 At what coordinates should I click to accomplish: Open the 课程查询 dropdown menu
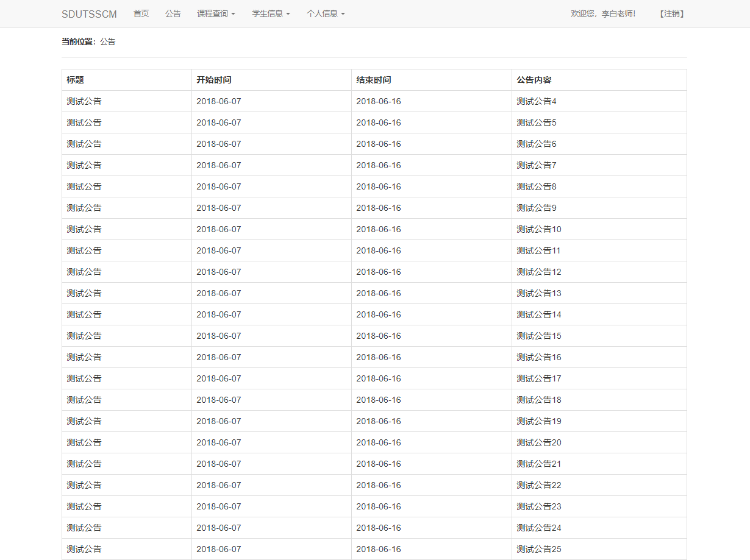coord(216,13)
